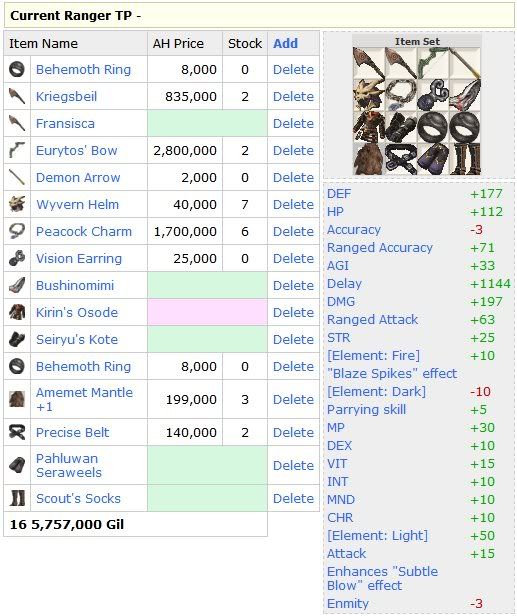Select the Wyvern Helm icon in the item list

tap(17, 204)
